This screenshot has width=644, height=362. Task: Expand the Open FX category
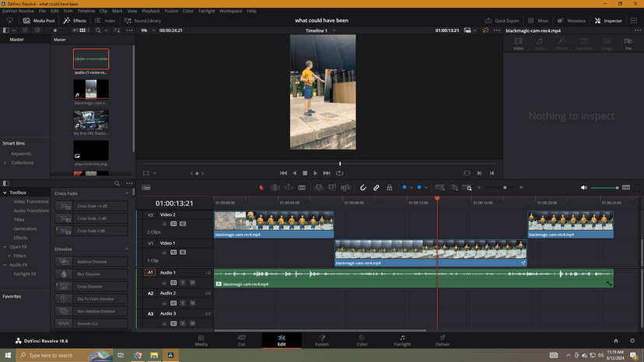[18, 246]
